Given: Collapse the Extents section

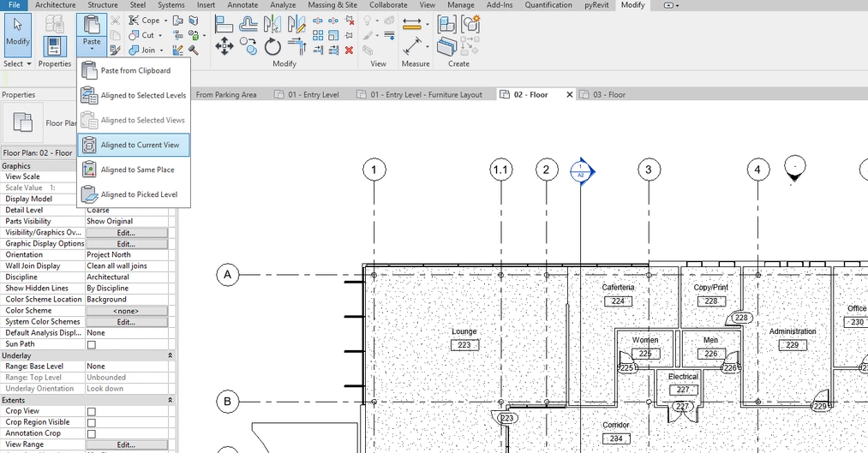Looking at the screenshot, I should 170,400.
